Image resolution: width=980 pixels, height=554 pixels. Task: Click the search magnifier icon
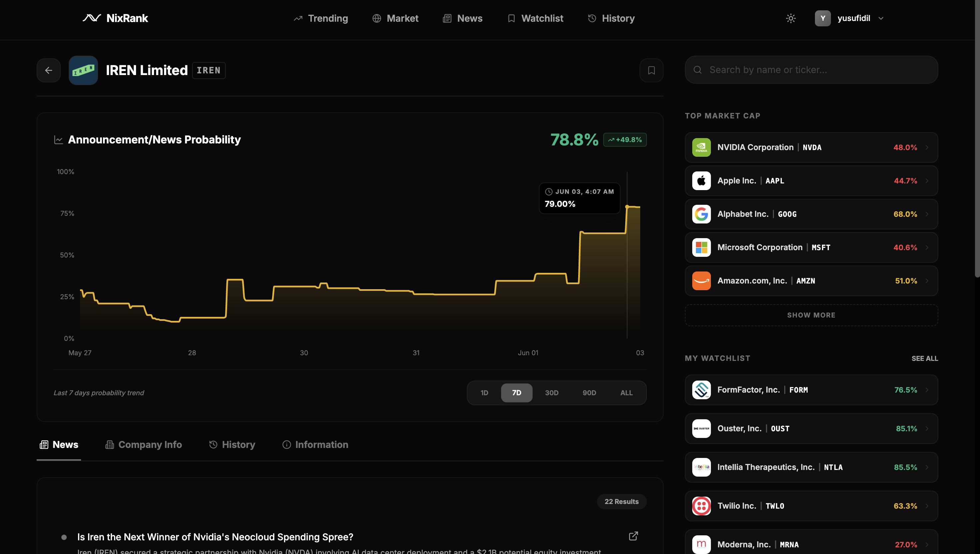pyautogui.click(x=697, y=70)
